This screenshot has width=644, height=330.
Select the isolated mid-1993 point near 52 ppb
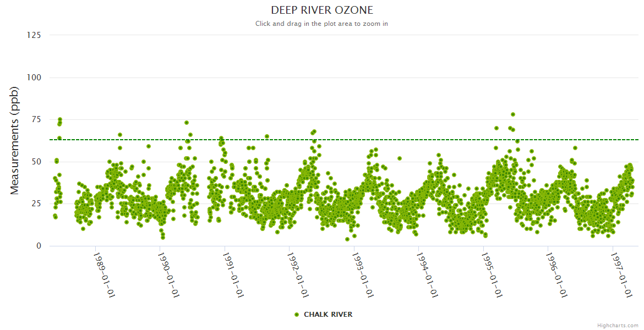click(x=400, y=158)
